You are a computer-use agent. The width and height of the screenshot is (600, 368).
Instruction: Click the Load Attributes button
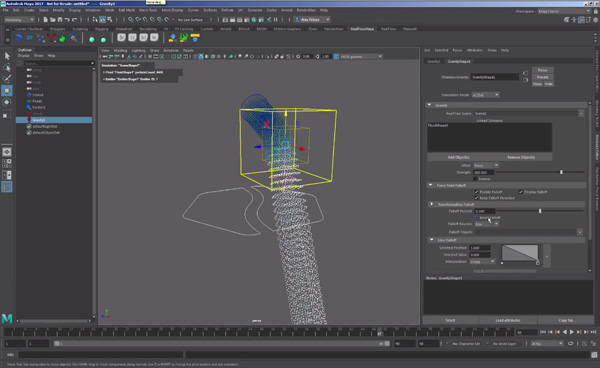[508, 321]
